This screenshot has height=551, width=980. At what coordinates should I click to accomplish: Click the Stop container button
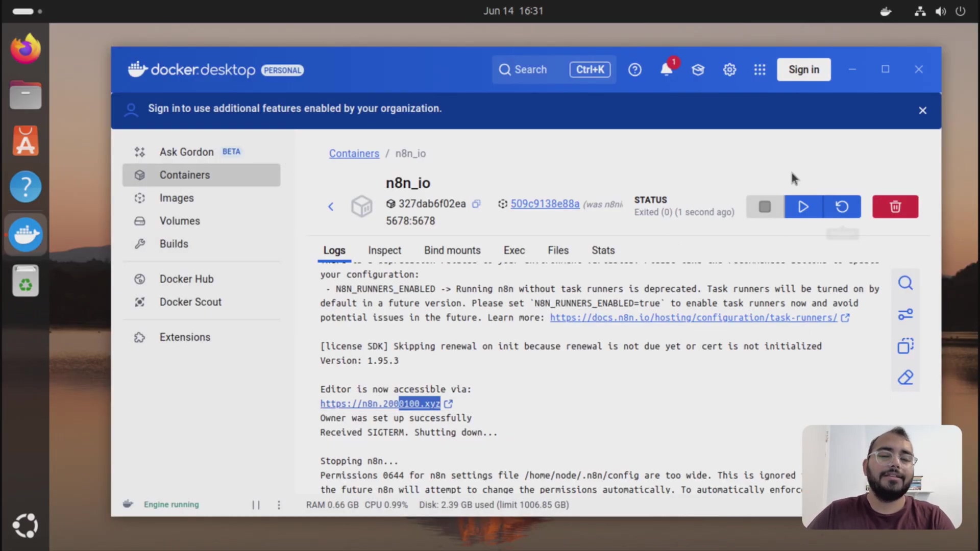tap(765, 207)
